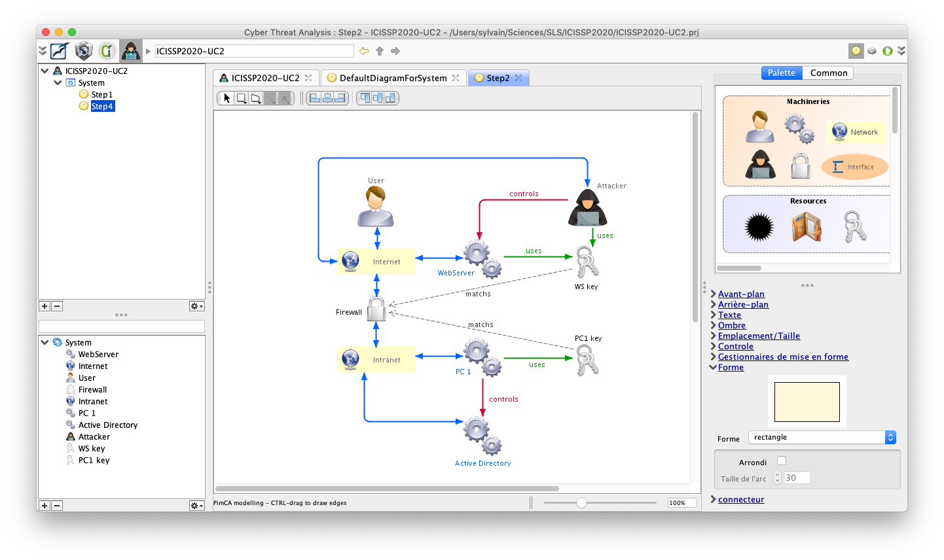Select the hooded attacker perspective icon in toolbar
The height and width of the screenshot is (560, 944).
tap(130, 50)
